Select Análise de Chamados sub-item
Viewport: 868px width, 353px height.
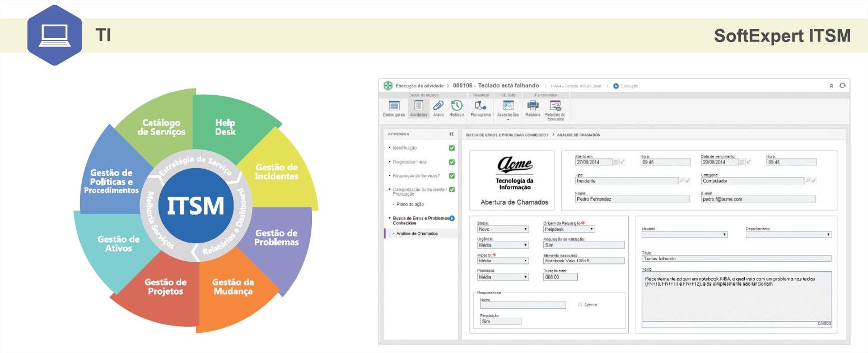pos(417,233)
